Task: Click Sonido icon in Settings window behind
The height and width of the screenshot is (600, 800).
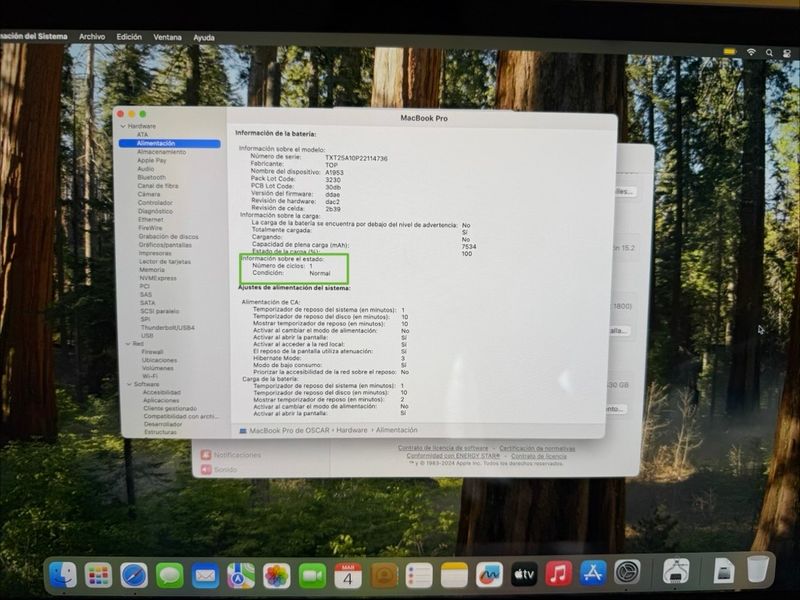Action: pyautogui.click(x=206, y=469)
